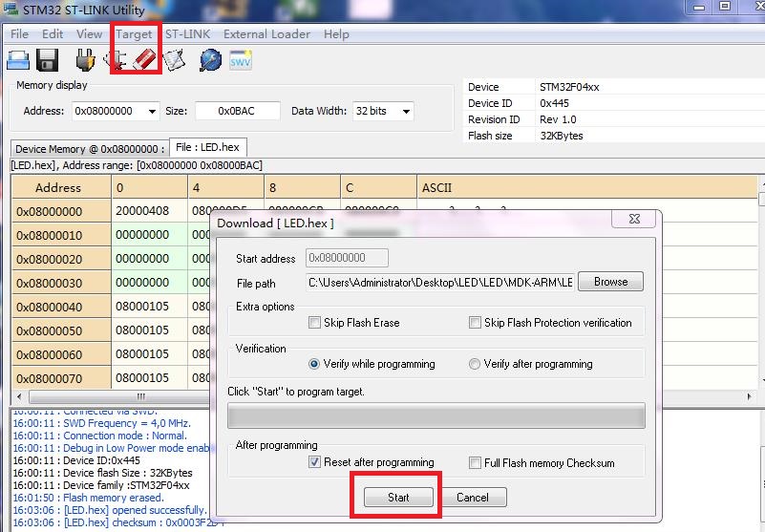Click horizontal scrollbar right arrow

click(x=750, y=396)
